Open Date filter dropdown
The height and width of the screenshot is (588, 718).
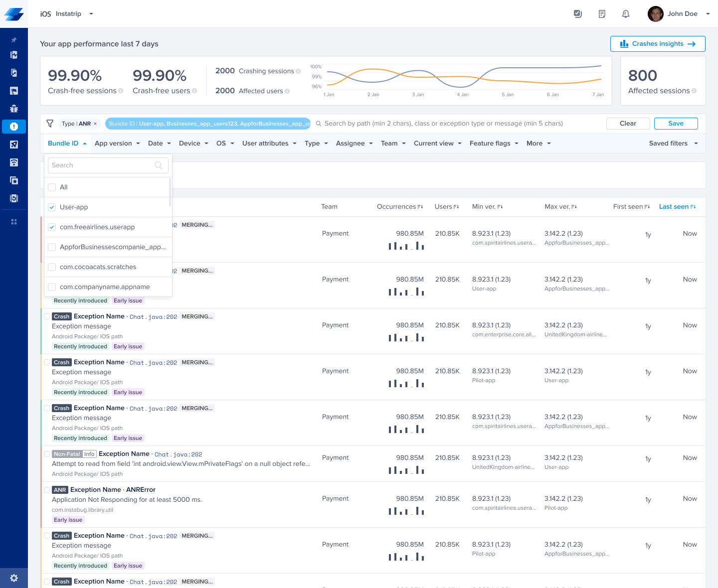160,144
